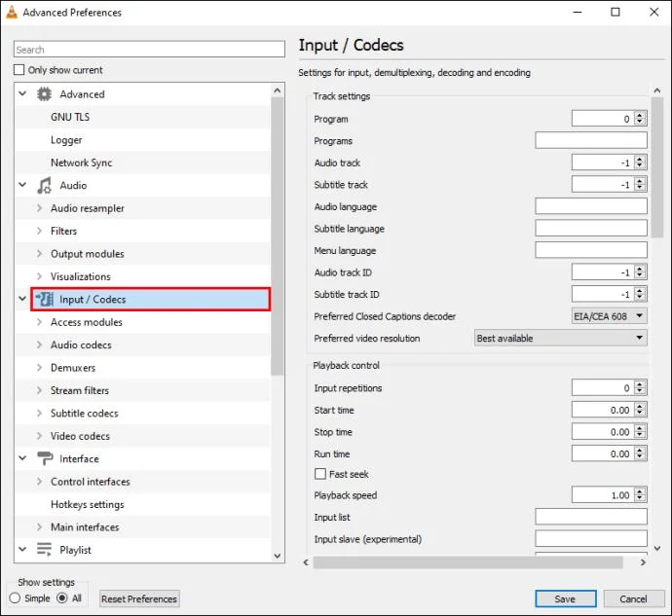Click the Playlist list icon
Screen dimensions: 672x616
click(x=44, y=550)
